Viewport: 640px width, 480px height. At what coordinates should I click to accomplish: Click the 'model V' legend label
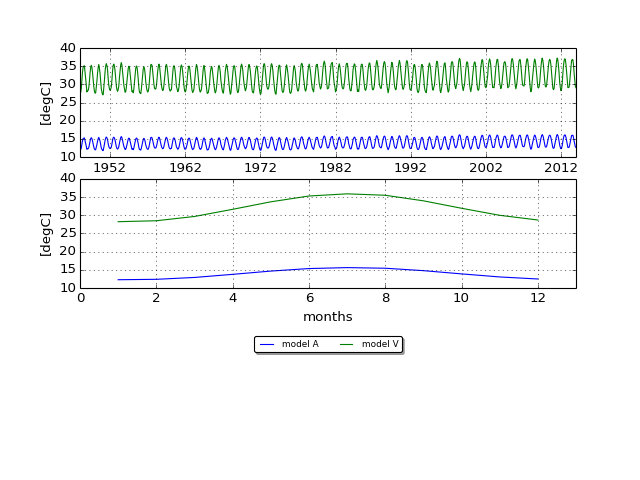pos(380,344)
